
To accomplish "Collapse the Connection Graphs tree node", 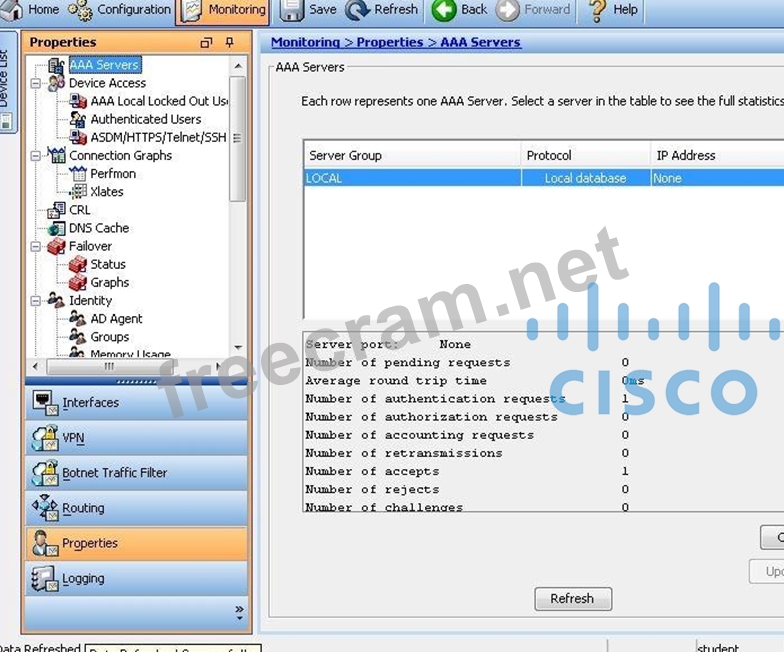I will coord(36,156).
